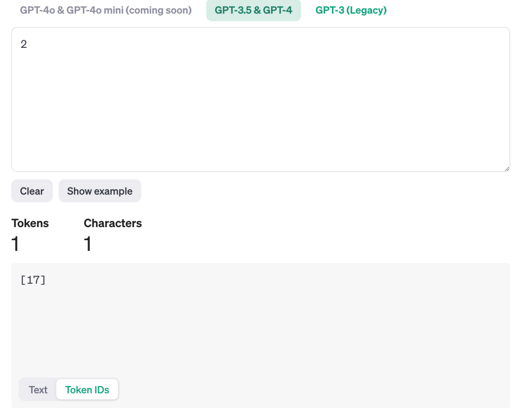
Task: Click the typed "2" in the input
Action: [24, 44]
